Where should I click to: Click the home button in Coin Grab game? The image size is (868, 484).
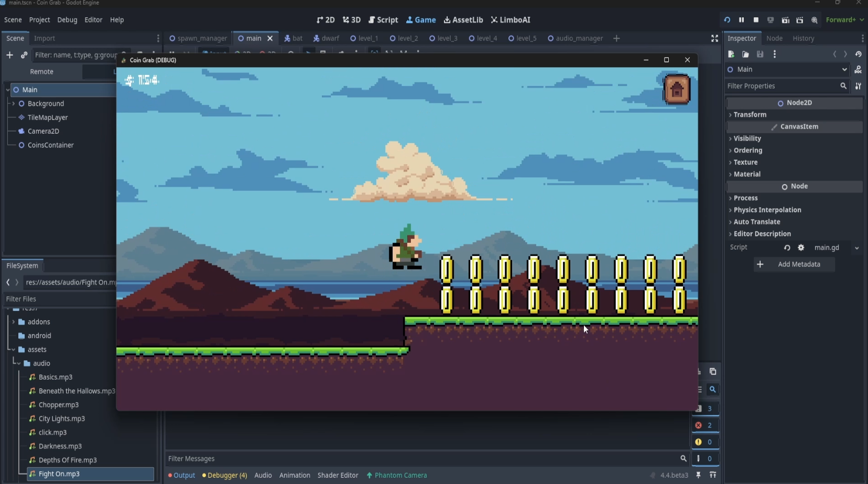(x=677, y=90)
